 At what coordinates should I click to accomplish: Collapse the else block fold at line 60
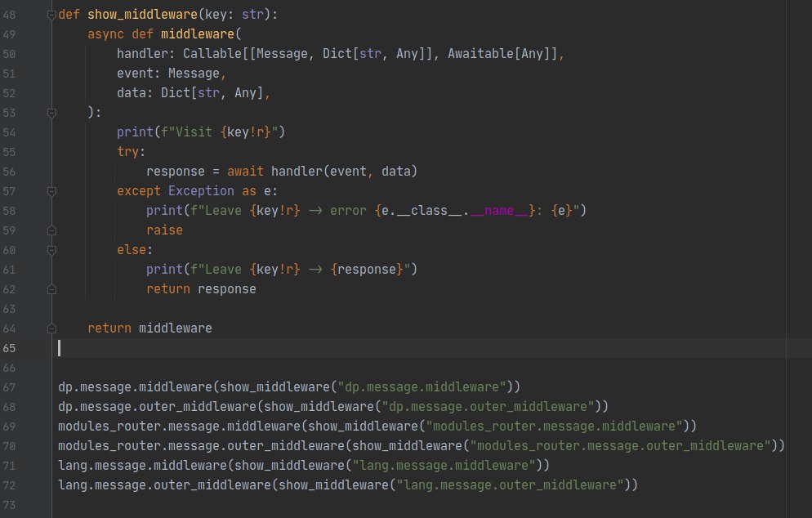(51, 250)
